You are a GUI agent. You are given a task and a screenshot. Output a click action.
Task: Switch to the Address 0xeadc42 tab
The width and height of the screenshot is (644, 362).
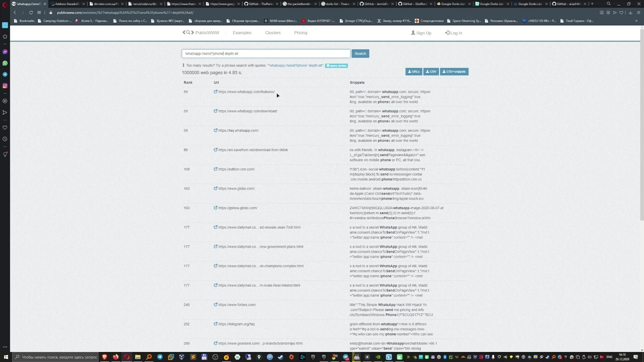pos(67,4)
